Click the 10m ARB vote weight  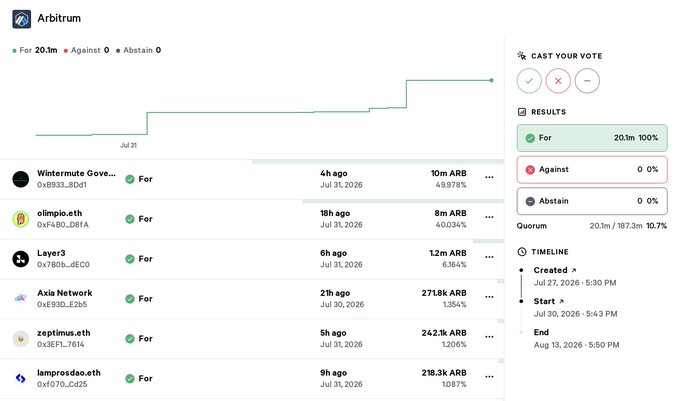click(448, 173)
